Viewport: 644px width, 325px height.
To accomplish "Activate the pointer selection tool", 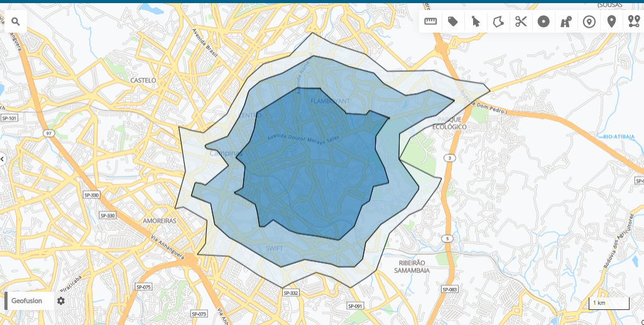I will point(476,22).
